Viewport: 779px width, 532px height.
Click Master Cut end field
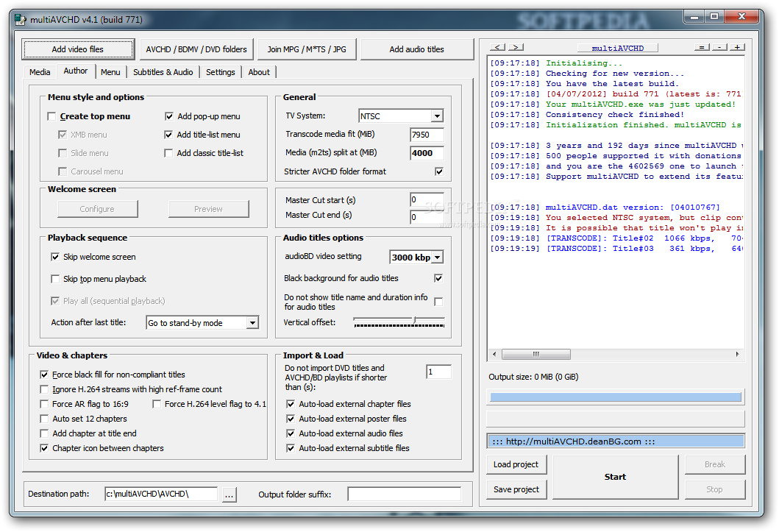(427, 217)
